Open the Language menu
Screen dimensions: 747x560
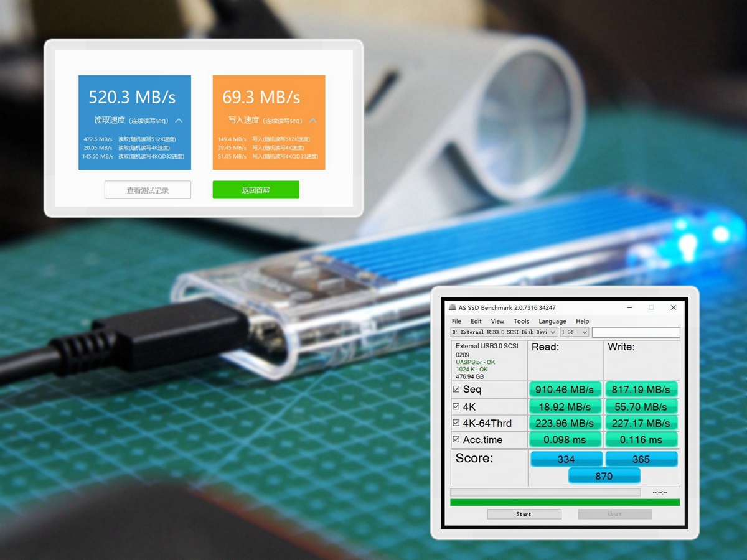click(x=552, y=321)
